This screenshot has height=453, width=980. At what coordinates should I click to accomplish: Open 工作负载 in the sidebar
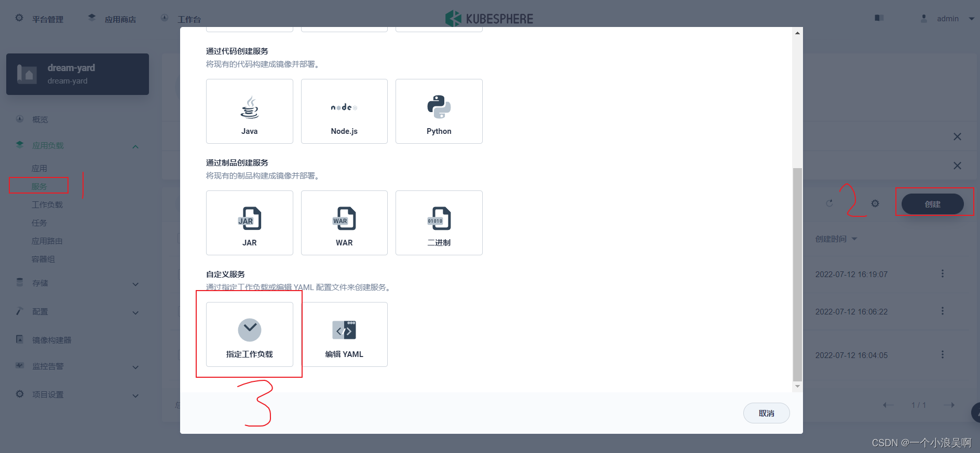coord(47,204)
